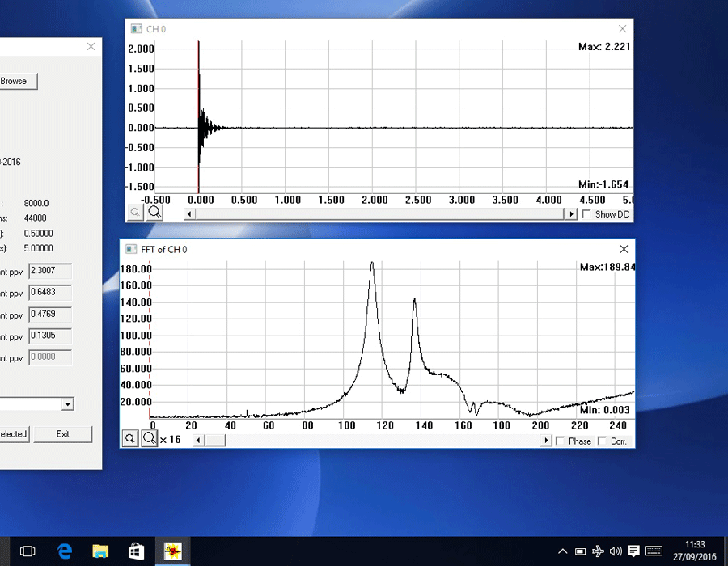Zoom out the FFT of CH 0 plot
This screenshot has width=728, height=566.
pos(130,438)
